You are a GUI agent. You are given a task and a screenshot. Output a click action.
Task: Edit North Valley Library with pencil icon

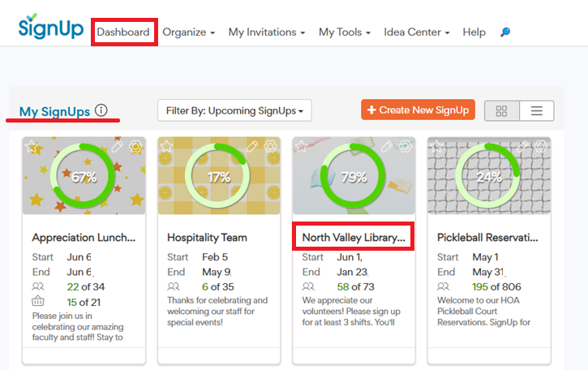click(x=387, y=146)
